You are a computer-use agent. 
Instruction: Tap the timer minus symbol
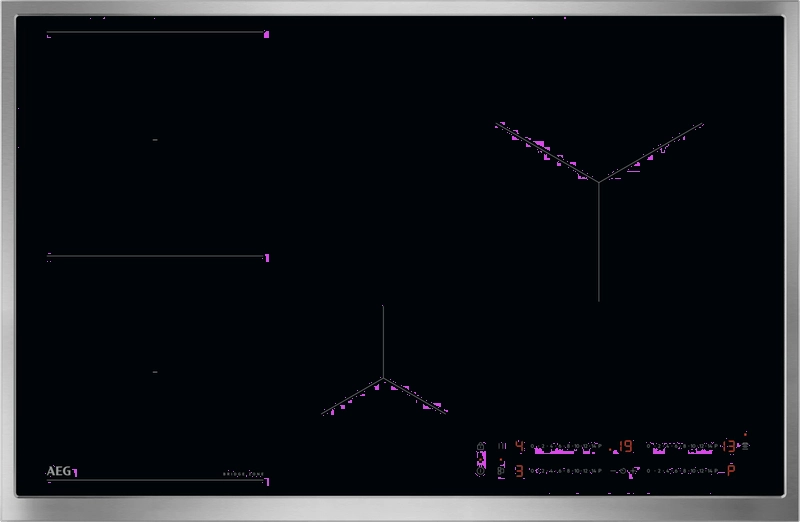click(x=613, y=471)
